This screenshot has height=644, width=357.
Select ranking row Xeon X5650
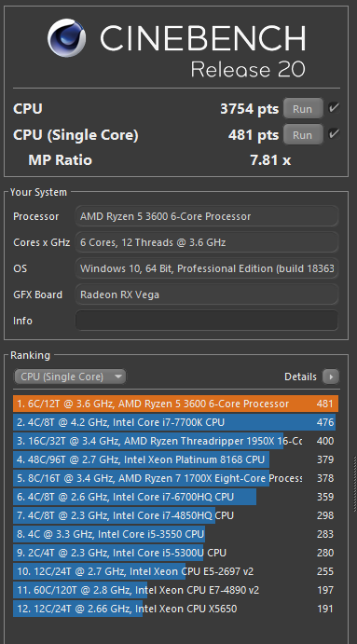coord(176,609)
